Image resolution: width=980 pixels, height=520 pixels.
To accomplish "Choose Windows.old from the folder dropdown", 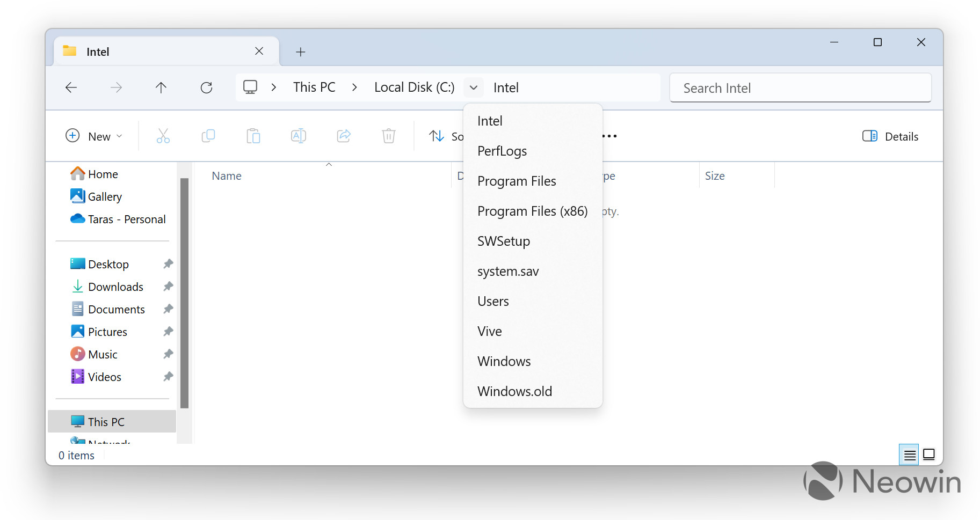I will point(514,391).
